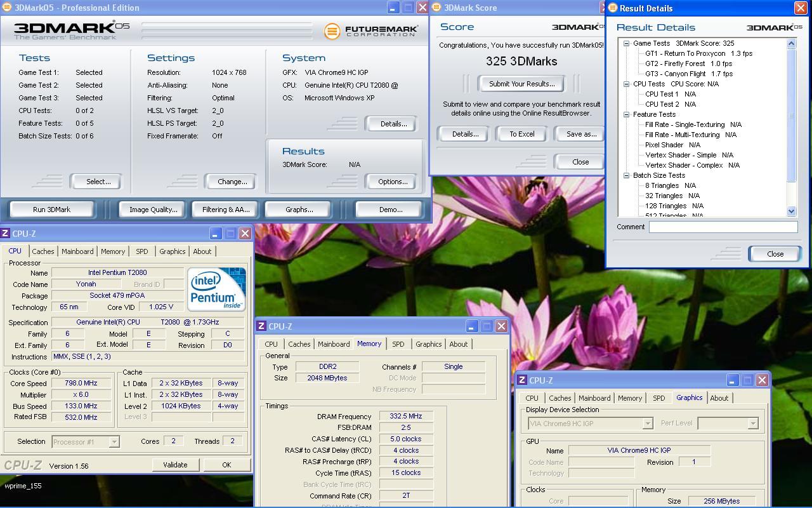Image resolution: width=812 pixels, height=508 pixels.
Task: Open the VIA Chrome9 HC IGP display device dropdown
Action: click(x=647, y=424)
